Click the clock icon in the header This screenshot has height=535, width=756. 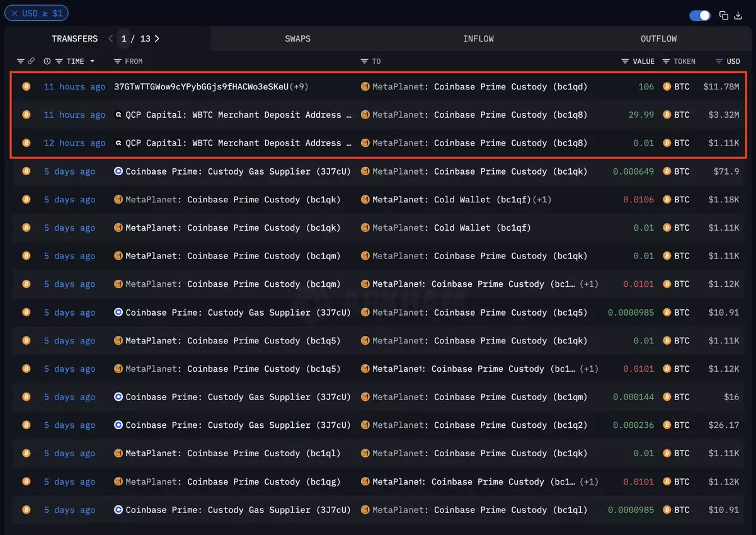(x=47, y=61)
